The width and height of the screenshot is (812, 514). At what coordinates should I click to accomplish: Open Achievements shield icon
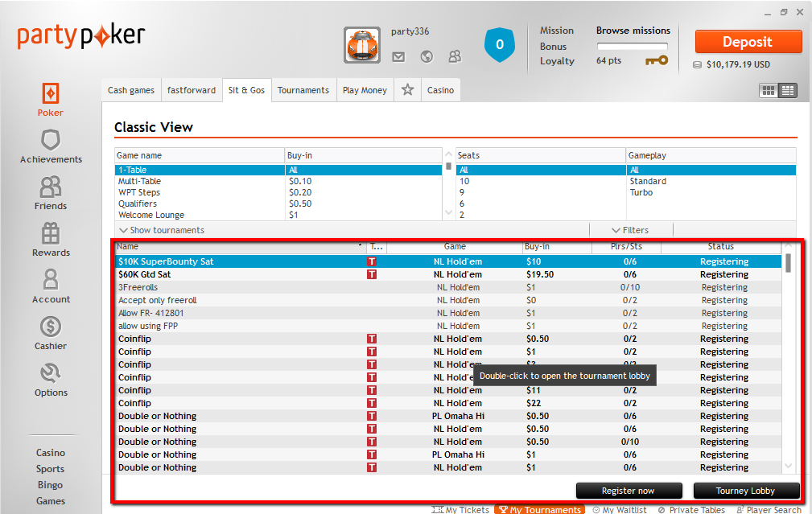(x=51, y=140)
